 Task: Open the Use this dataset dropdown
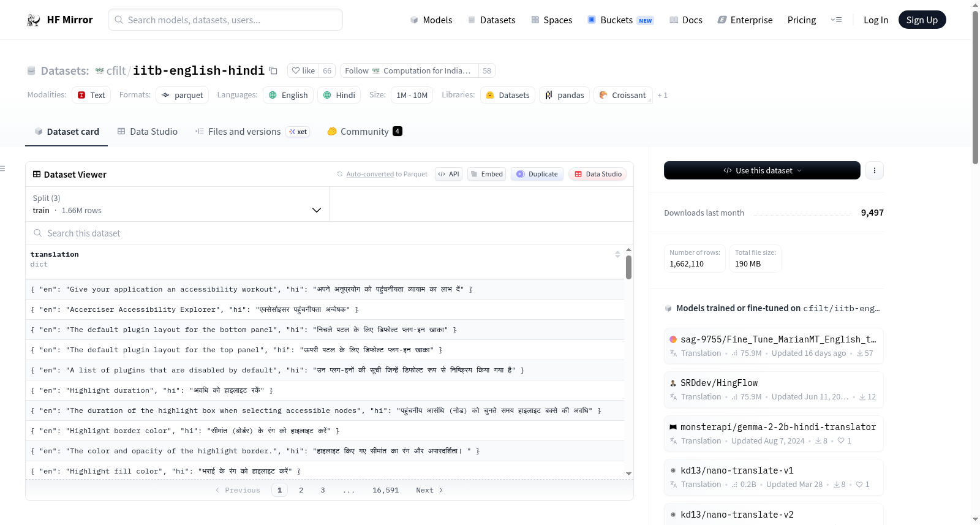pos(762,171)
